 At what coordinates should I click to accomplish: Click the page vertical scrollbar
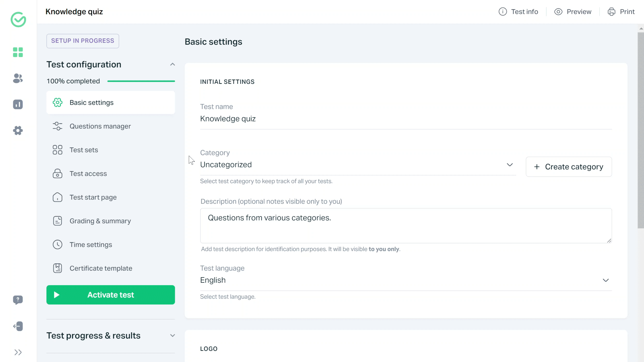pos(640,130)
